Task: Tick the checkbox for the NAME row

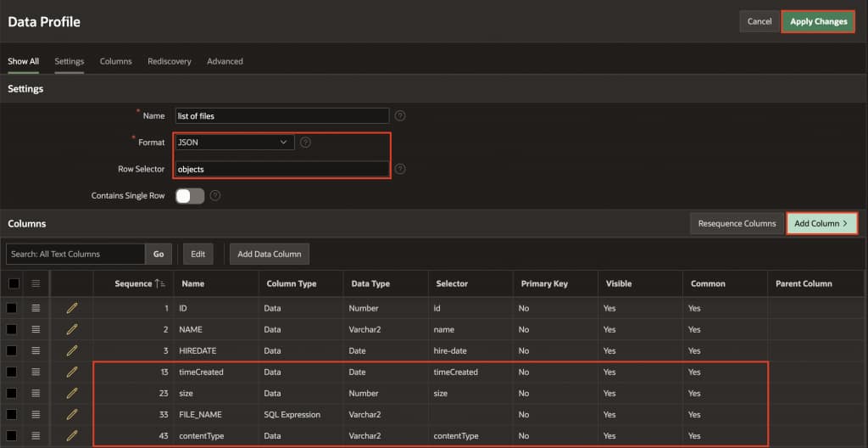Action: 13,329
